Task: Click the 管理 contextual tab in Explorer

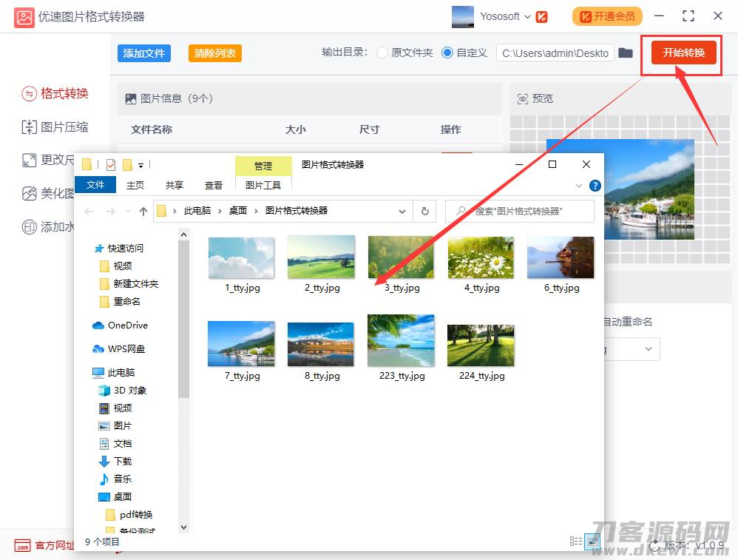Action: click(263, 166)
